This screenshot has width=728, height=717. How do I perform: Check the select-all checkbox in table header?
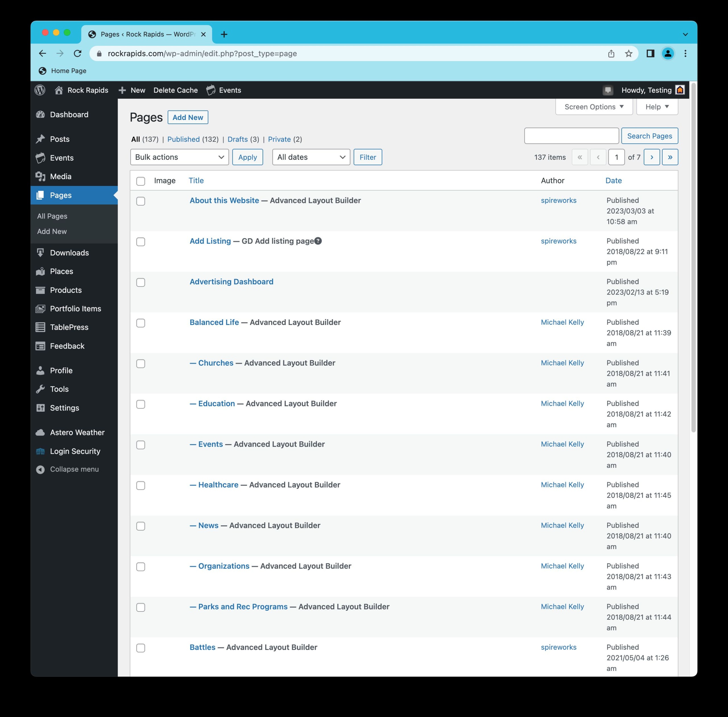tap(140, 181)
